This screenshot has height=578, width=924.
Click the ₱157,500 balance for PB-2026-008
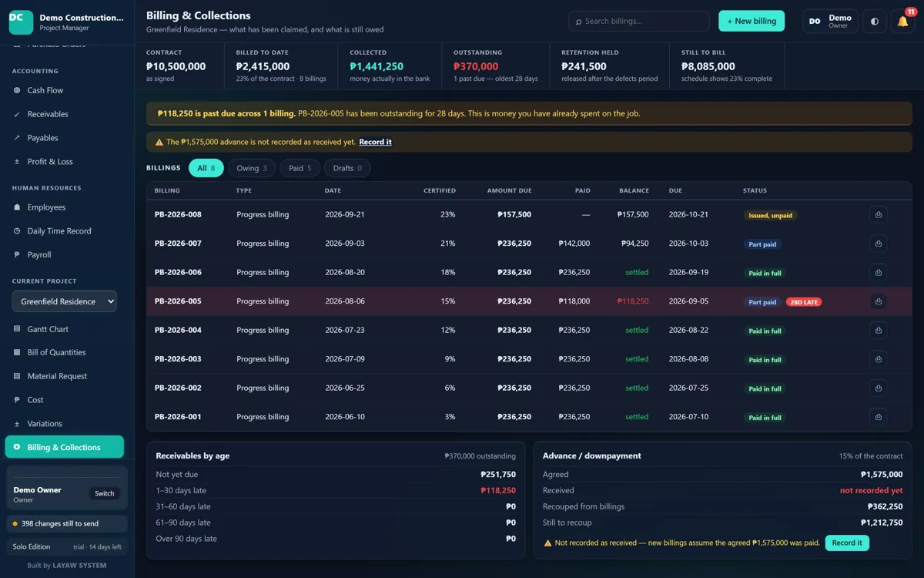[x=633, y=215]
